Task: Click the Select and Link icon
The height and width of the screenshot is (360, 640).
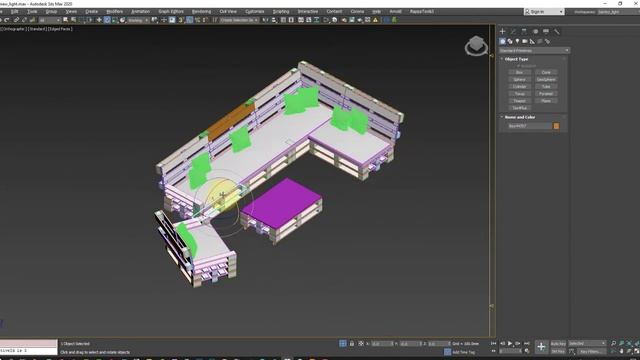Action: click(x=16, y=20)
